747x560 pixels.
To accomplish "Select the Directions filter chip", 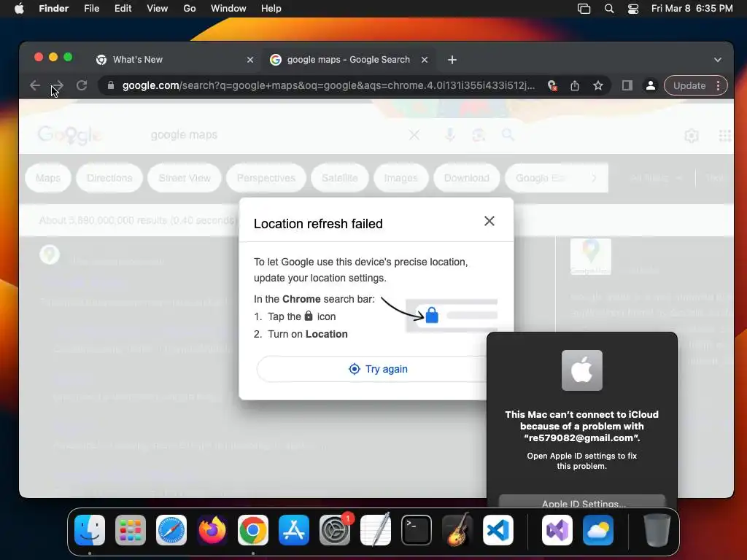I will (109, 178).
